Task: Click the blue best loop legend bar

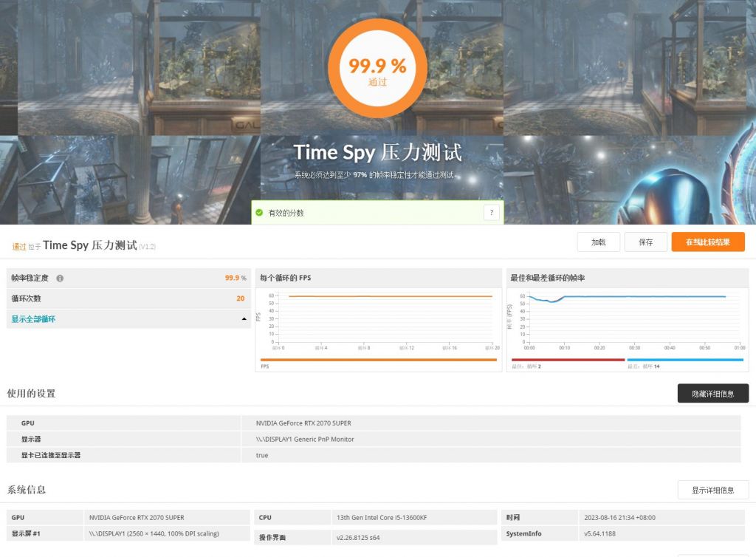Action: (684, 360)
